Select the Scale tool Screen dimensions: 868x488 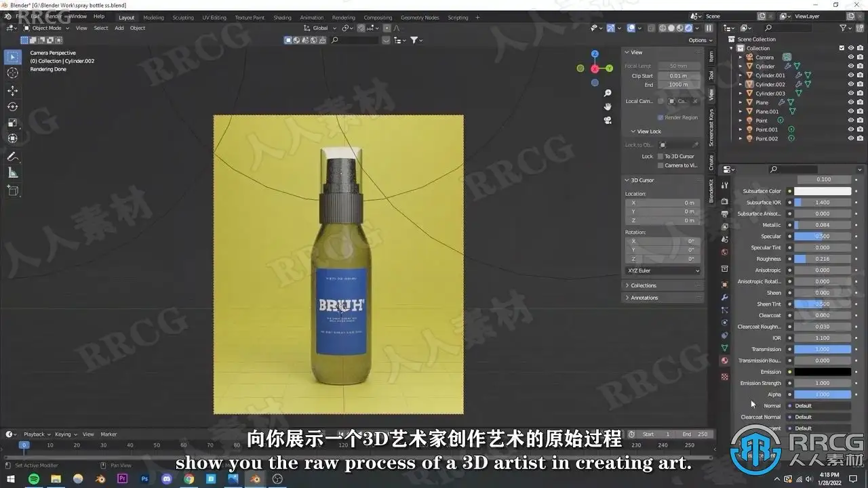(x=12, y=123)
